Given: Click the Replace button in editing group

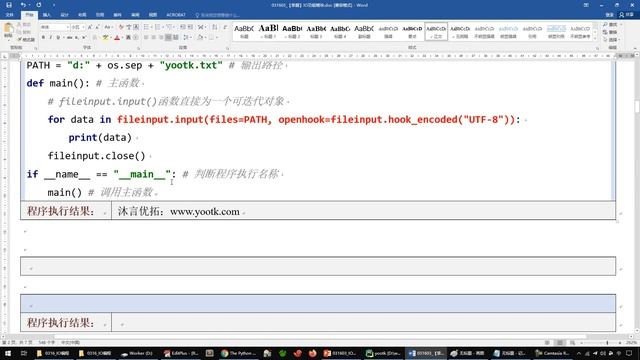Looking at the screenshot, I should (x=611, y=32).
